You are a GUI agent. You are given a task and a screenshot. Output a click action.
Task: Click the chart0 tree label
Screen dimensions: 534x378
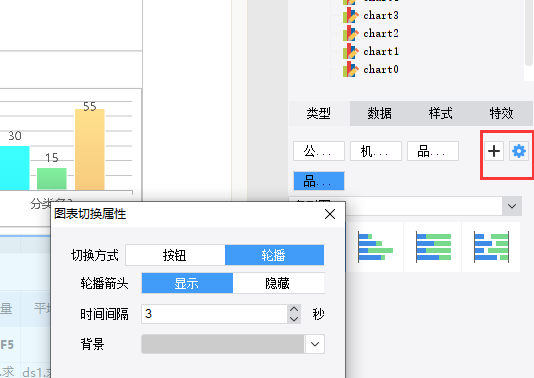381,69
